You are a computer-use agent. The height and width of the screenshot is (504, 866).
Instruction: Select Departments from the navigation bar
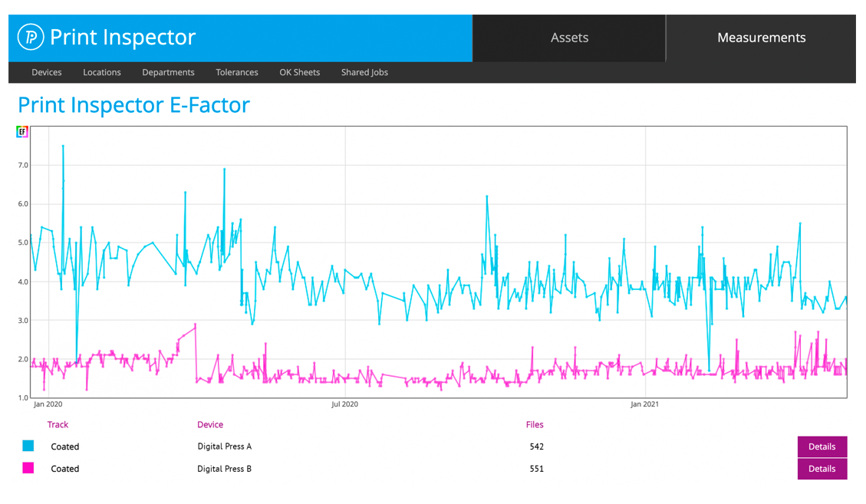(x=168, y=72)
